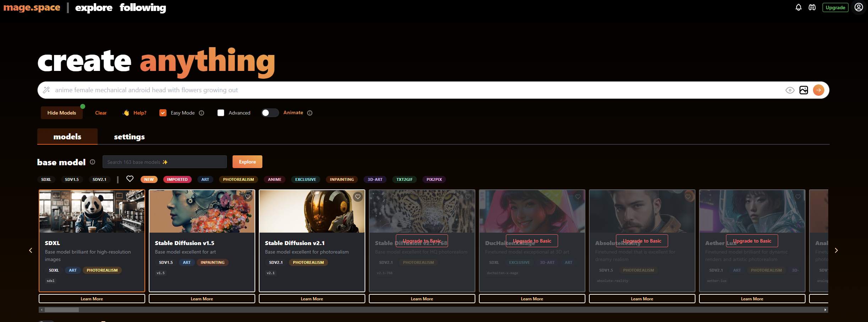The image size is (868, 322).
Task: Click the Hide Models button
Action: (x=62, y=113)
